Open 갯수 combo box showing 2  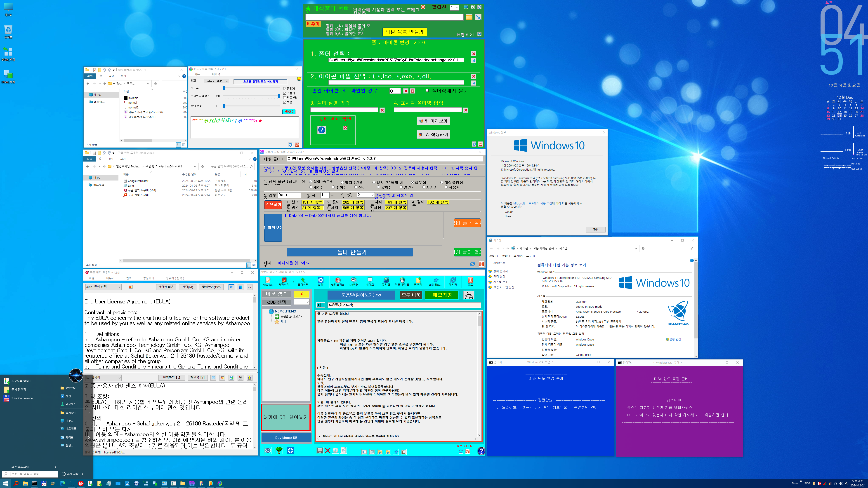[x=366, y=195]
